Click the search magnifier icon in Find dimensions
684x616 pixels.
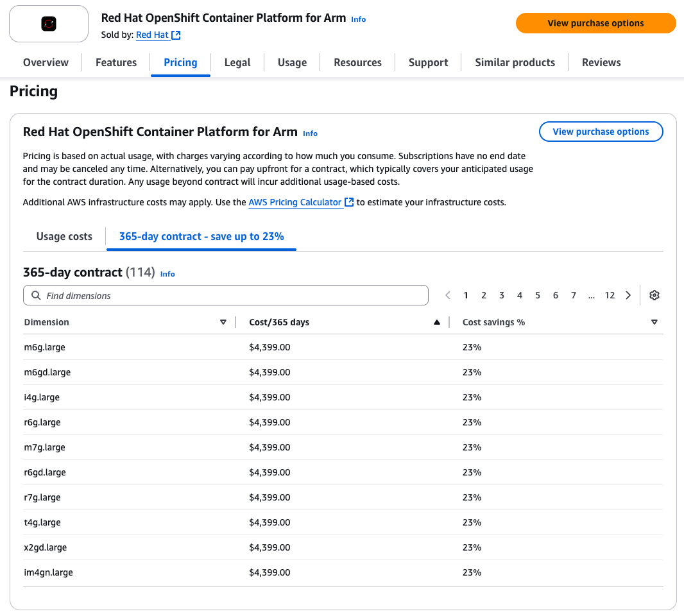[x=36, y=295]
